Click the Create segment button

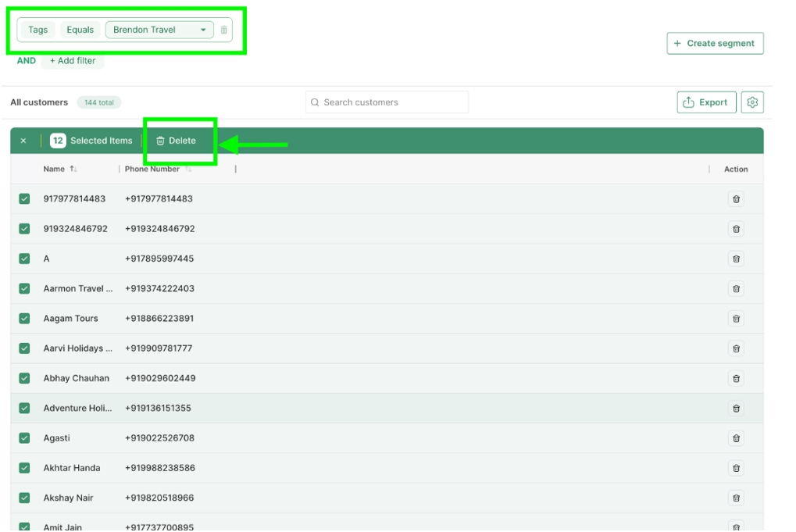714,44
